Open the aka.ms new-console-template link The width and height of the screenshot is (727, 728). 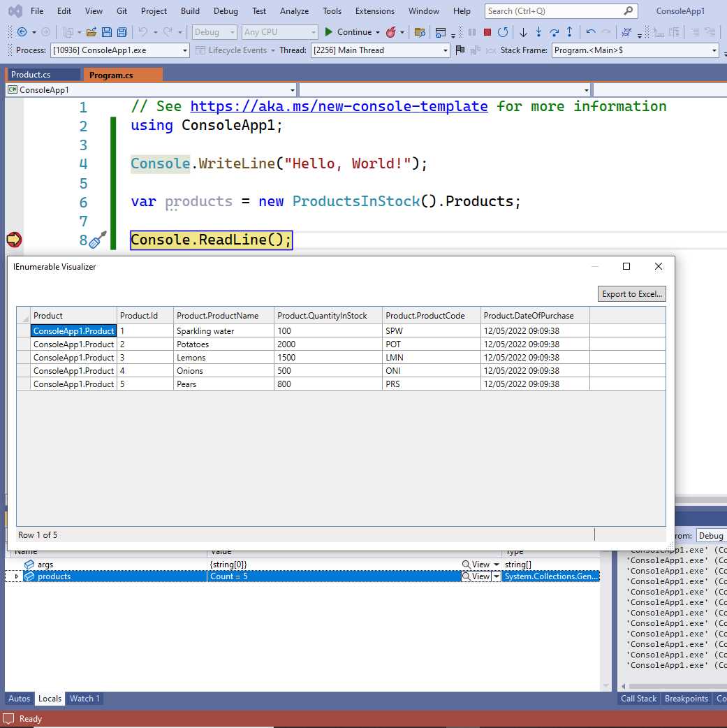pyautogui.click(x=339, y=106)
